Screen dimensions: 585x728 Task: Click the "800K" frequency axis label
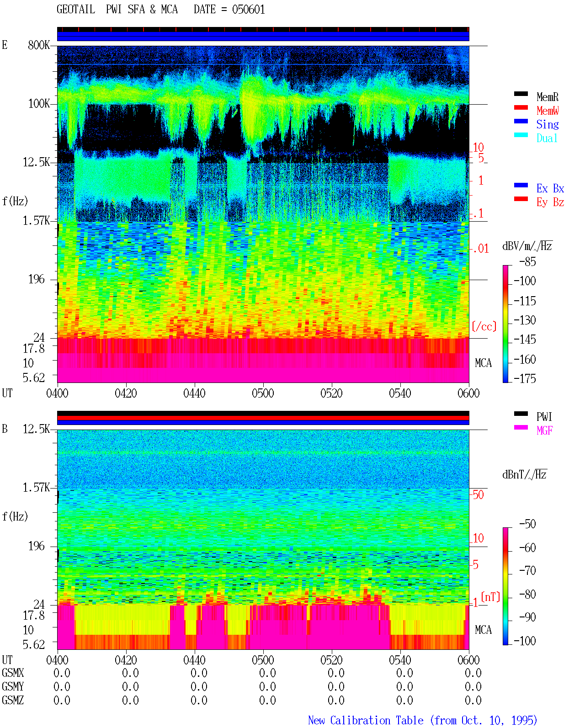pos(39,45)
